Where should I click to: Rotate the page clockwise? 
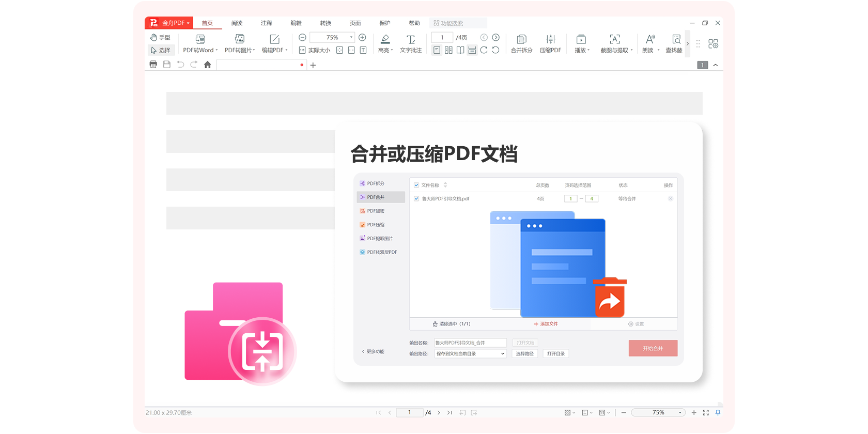(x=484, y=50)
